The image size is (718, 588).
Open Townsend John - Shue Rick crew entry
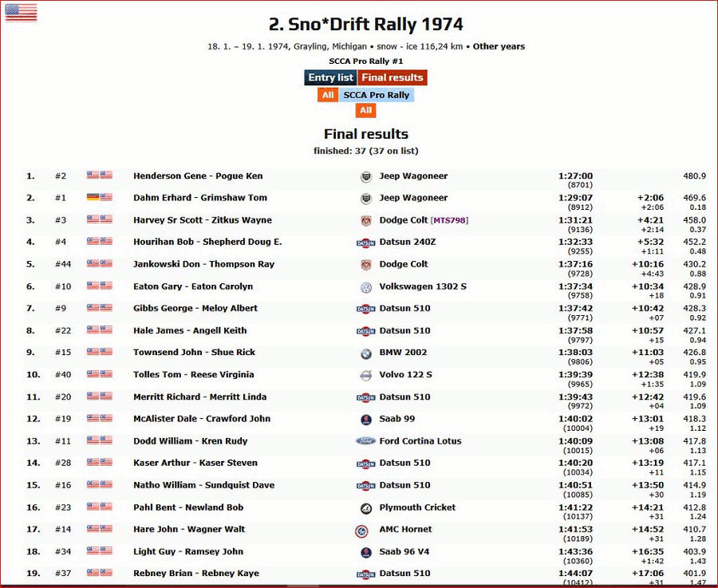click(x=194, y=352)
